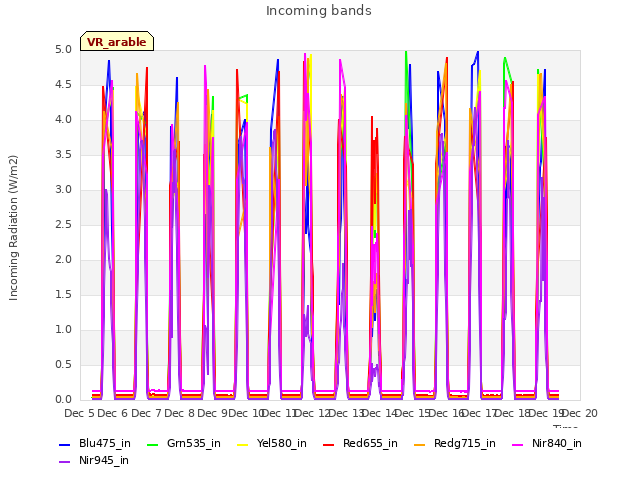The image size is (640, 480).
Task: Select the Nir840_in legend entry
Action: click(547, 443)
